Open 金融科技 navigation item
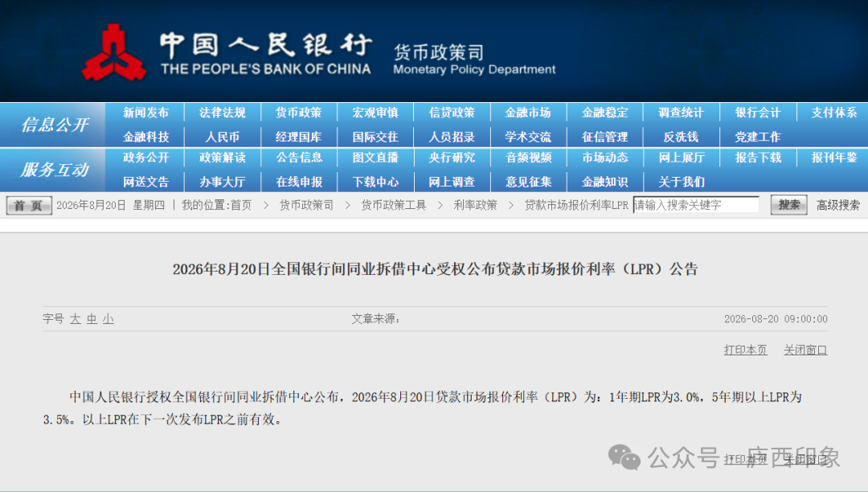Image resolution: width=868 pixels, height=492 pixels. tap(145, 137)
